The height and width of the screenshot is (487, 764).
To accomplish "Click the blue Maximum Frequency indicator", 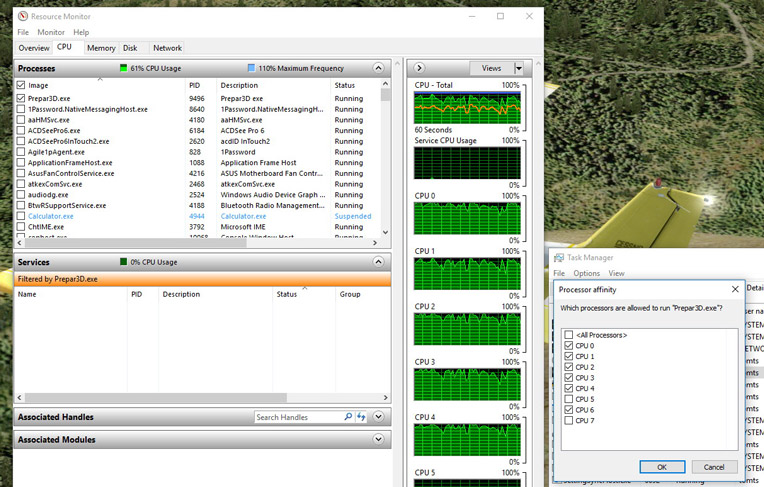I will tap(251, 68).
